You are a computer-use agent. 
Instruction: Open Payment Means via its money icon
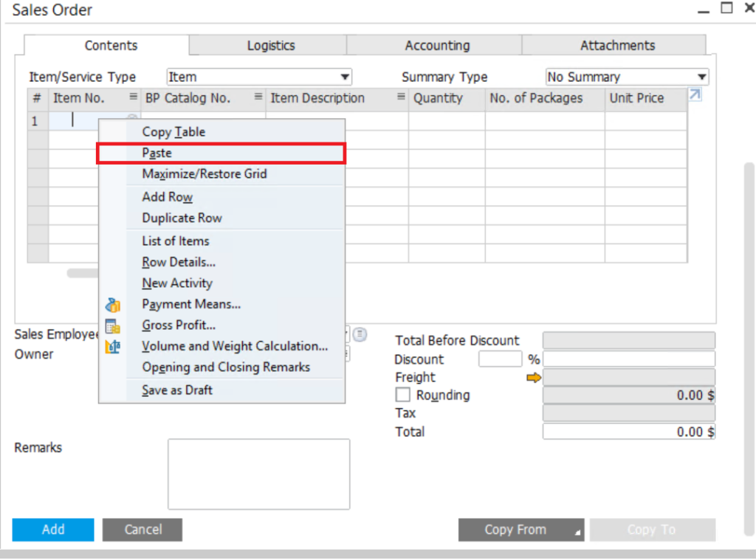[112, 304]
